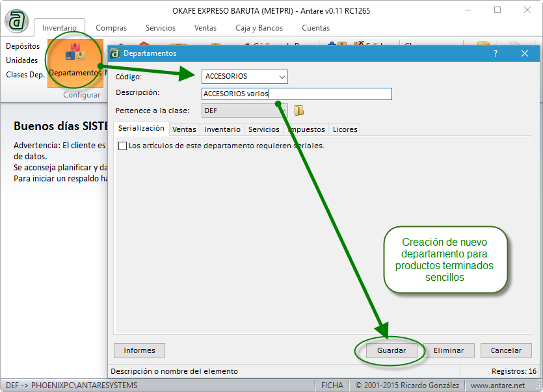Open the Informes button
Screen dimensions: 543x392
[x=139, y=350]
